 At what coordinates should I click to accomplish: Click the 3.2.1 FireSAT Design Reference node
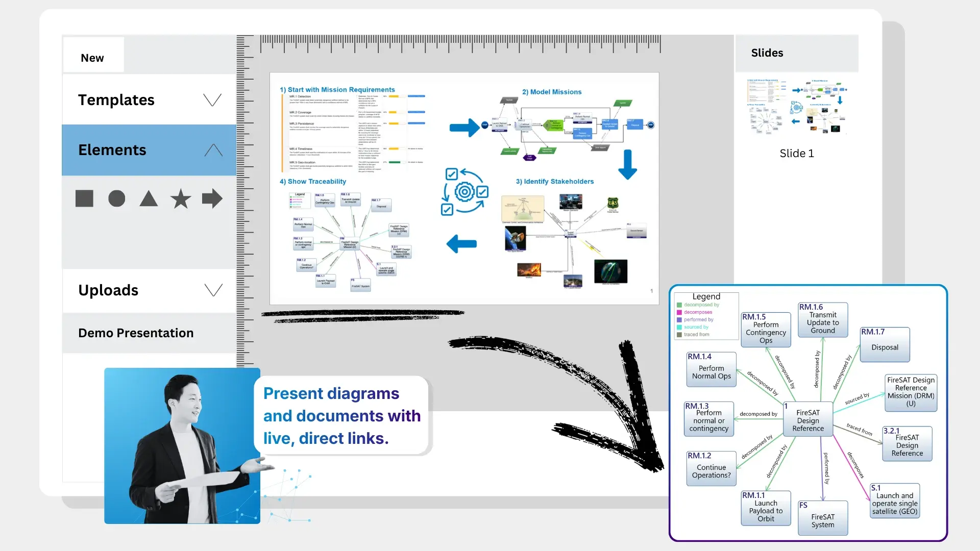point(907,444)
